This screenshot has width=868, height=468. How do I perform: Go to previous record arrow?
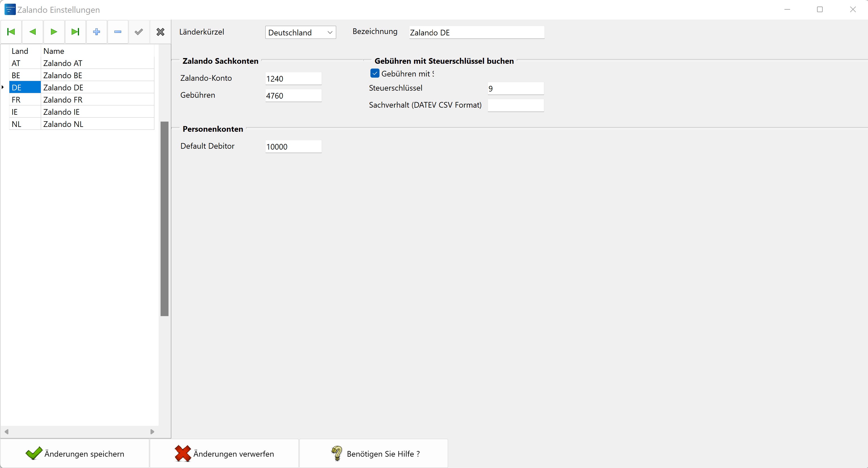[32, 32]
